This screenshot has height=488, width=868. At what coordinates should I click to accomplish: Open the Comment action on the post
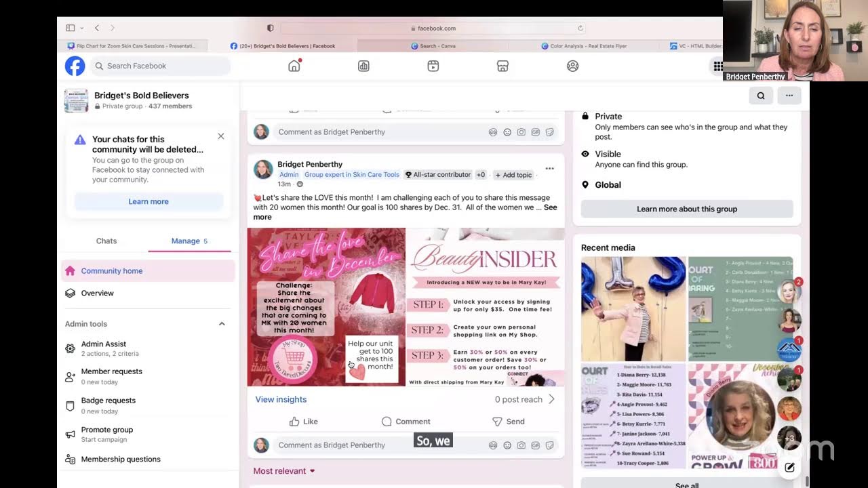pos(406,422)
